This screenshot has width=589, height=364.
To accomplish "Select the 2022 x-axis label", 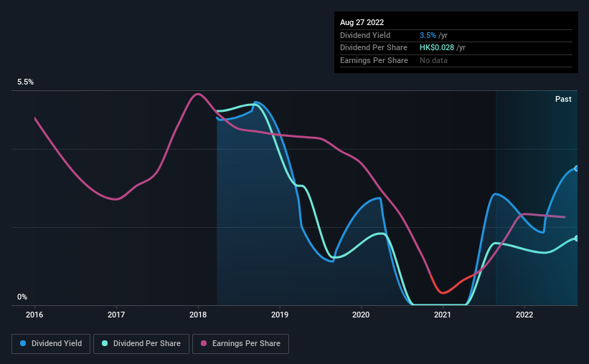I will tap(524, 315).
